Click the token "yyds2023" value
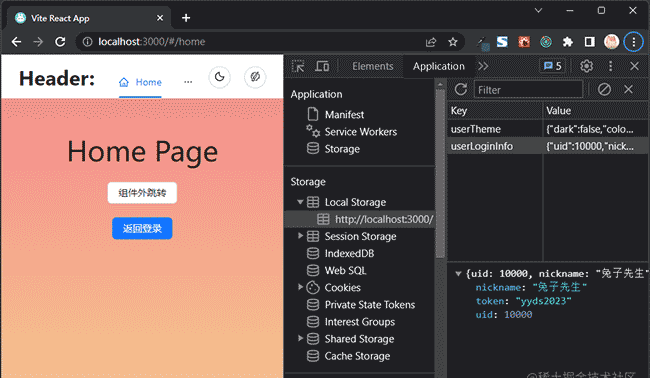650x378 pixels. 543,301
